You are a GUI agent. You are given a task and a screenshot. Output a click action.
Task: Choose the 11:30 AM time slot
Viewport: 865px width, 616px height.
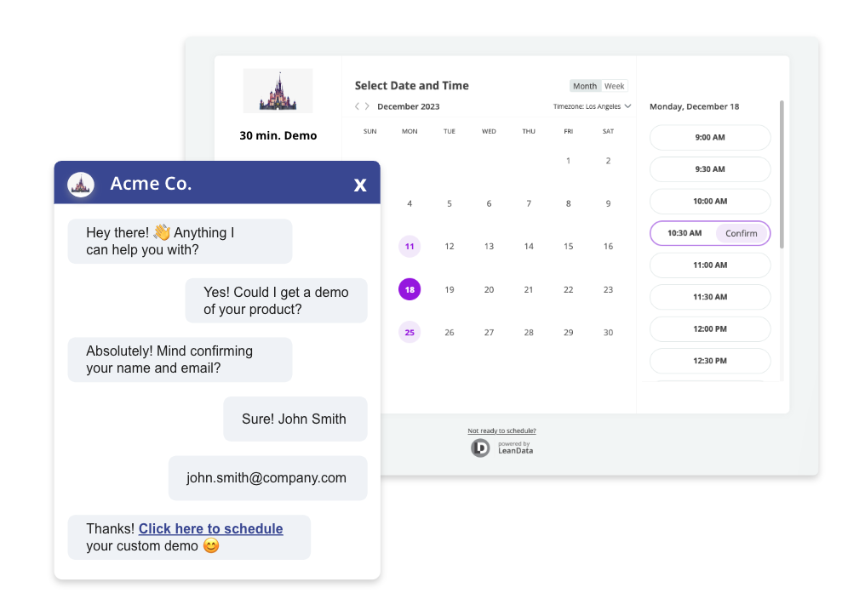[709, 297]
